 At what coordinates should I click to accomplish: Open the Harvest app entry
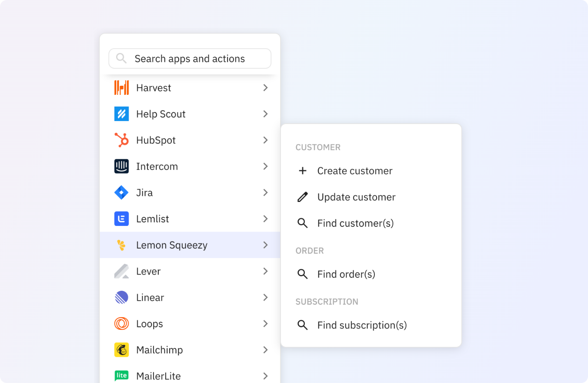coord(190,88)
